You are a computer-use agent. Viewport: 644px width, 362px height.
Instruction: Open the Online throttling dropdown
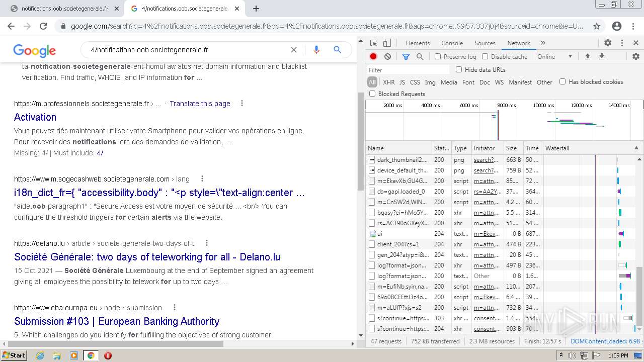pyautogui.click(x=555, y=57)
